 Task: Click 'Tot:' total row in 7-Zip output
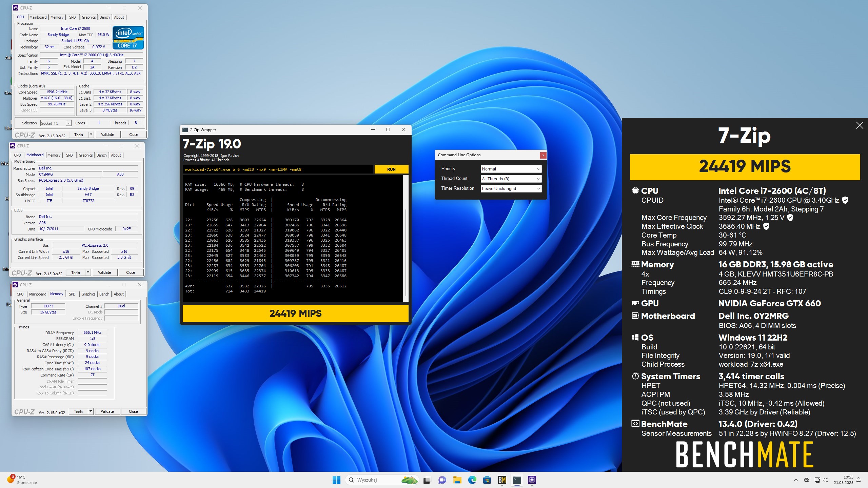(x=225, y=291)
